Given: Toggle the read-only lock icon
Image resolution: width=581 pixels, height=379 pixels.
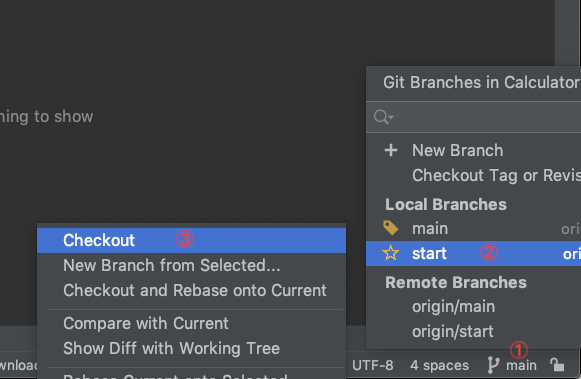Looking at the screenshot, I should [557, 365].
